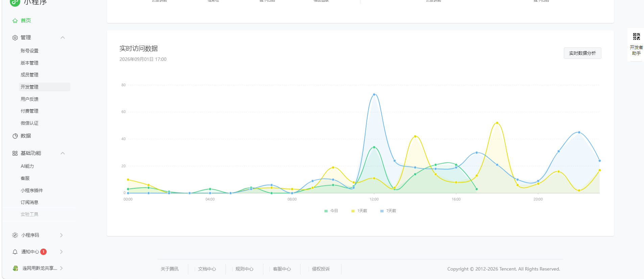Open the 开发者助手 QR code icon
644x279 pixels.
[x=637, y=37]
